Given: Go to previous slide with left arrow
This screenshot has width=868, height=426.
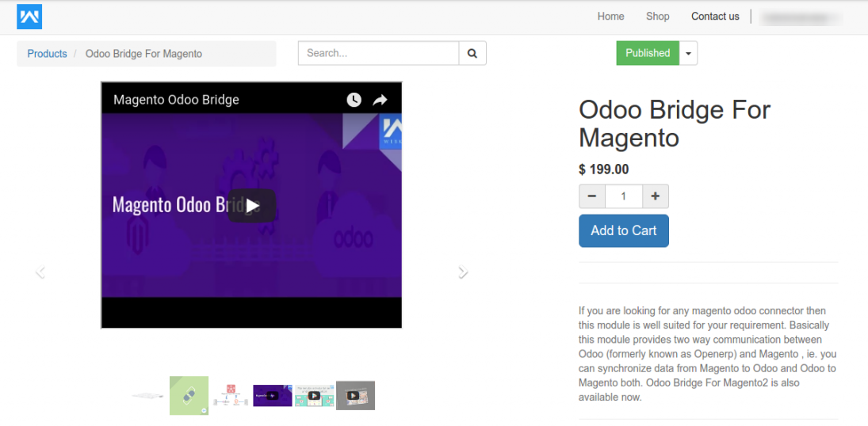Looking at the screenshot, I should click(40, 272).
